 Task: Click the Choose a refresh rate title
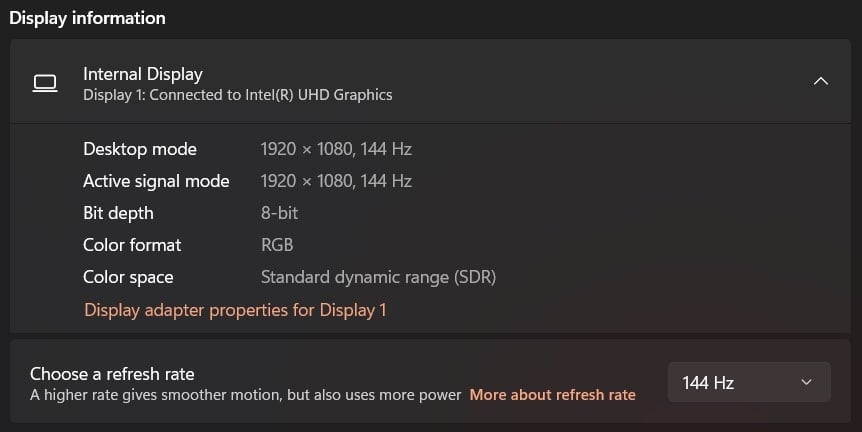[x=112, y=374]
